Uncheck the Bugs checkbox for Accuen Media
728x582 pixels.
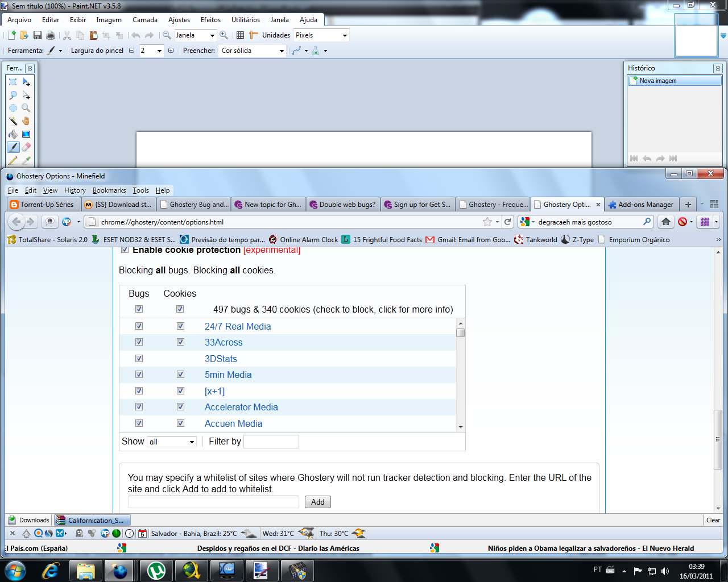pyautogui.click(x=139, y=423)
